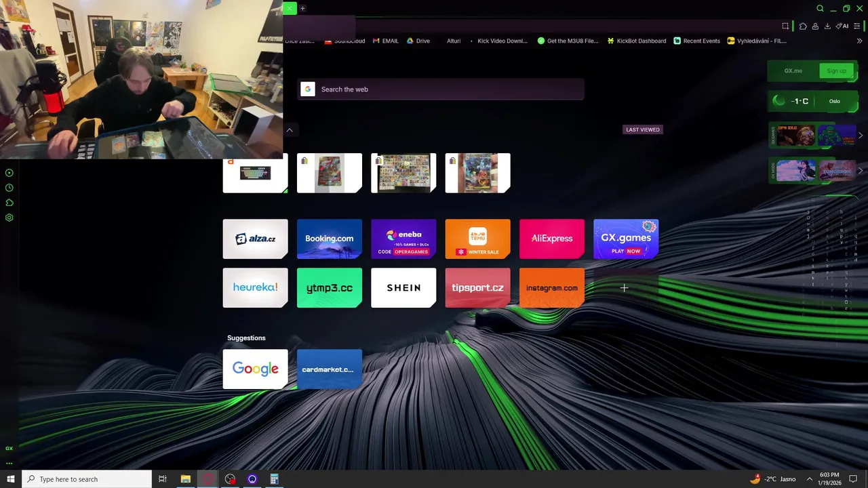Open the AI assistant icon
This screenshot has width=868, height=488.
[842, 26]
